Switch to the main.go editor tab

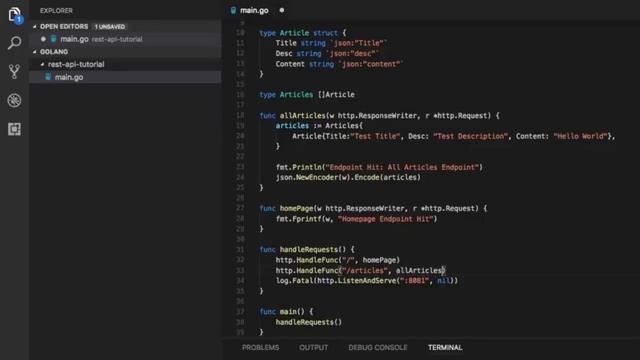click(254, 11)
